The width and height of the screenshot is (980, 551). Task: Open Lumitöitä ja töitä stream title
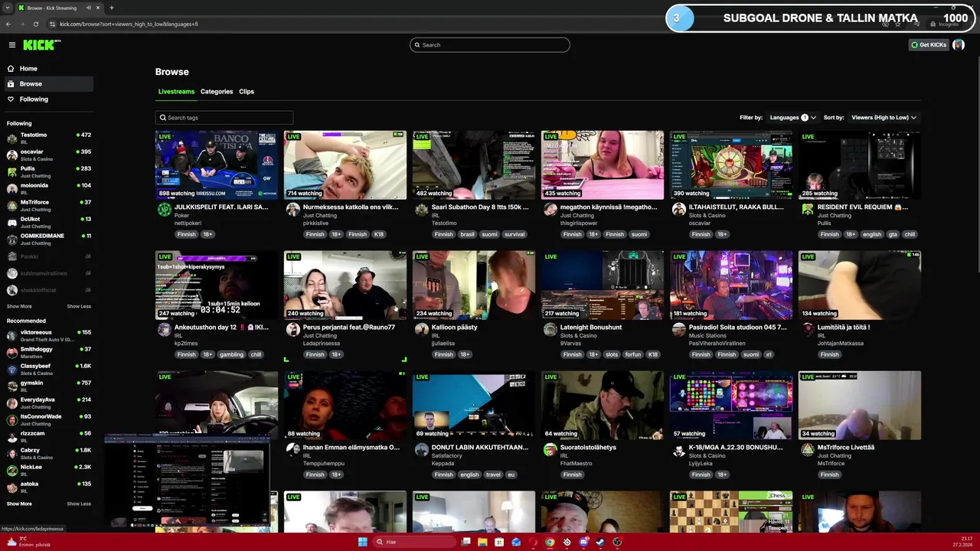pyautogui.click(x=843, y=328)
